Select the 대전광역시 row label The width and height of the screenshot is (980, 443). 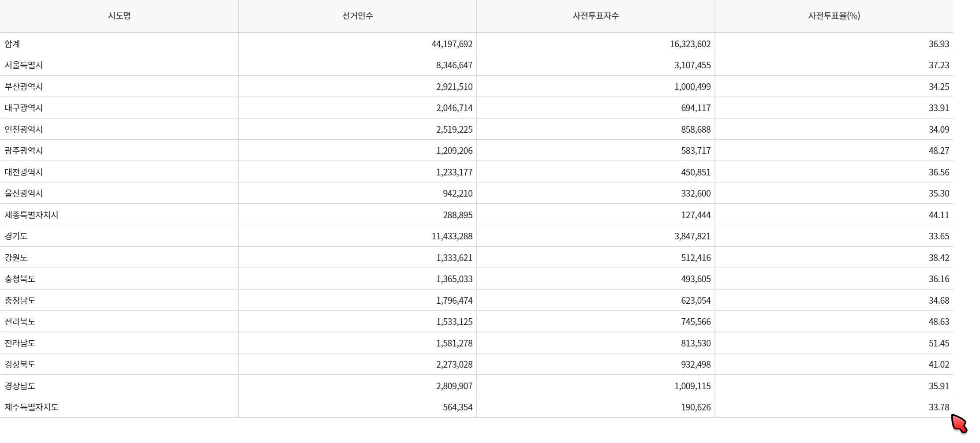click(24, 172)
